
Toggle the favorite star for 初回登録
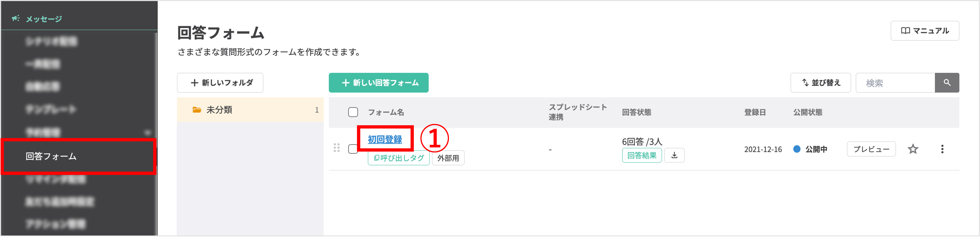click(913, 149)
